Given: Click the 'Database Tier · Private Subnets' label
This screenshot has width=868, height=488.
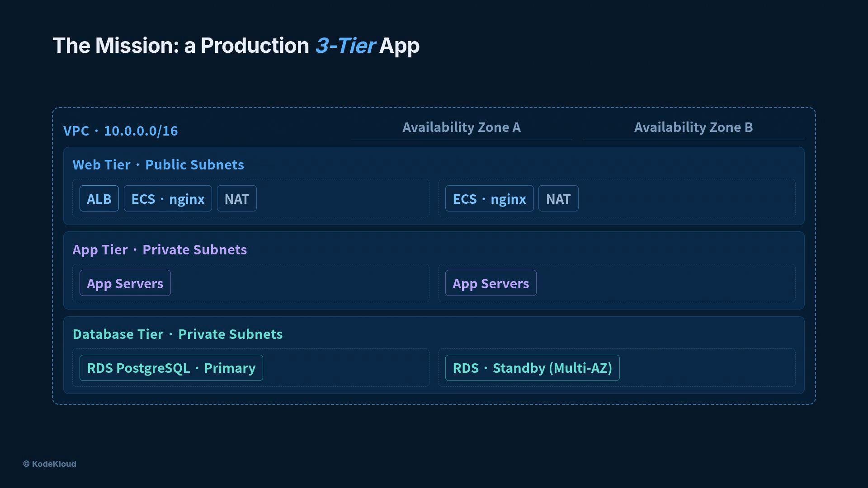Looking at the screenshot, I should (x=178, y=334).
